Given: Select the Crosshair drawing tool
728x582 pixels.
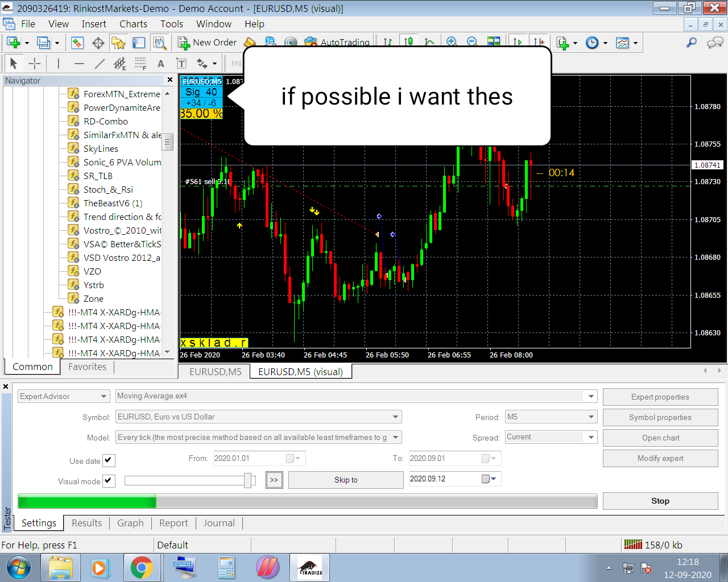Looking at the screenshot, I should 34,63.
